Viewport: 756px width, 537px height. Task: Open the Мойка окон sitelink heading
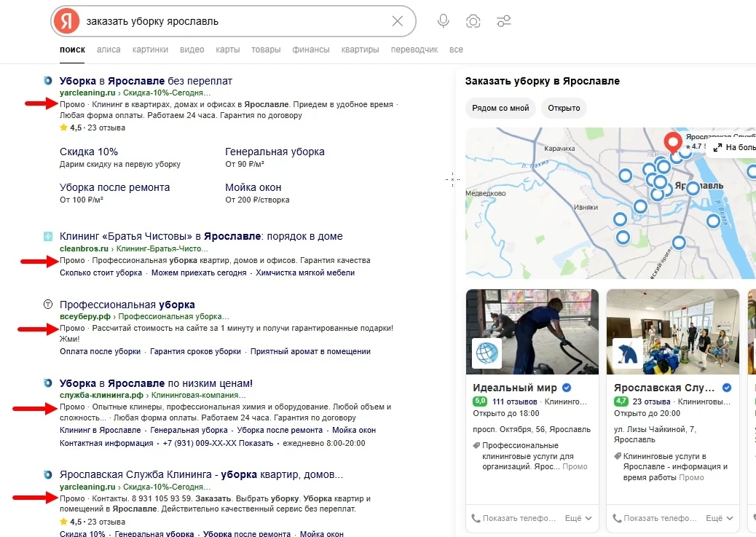pyautogui.click(x=253, y=187)
